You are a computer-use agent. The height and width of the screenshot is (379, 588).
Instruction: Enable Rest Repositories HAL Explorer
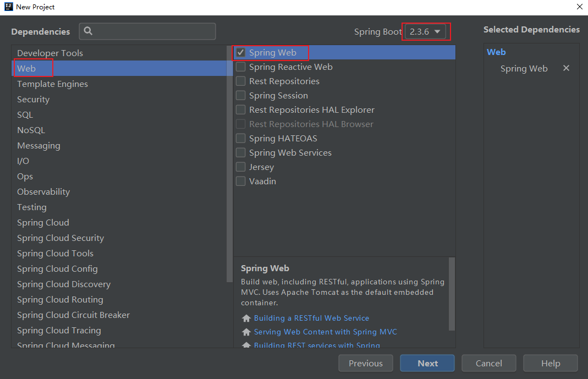[x=241, y=109]
